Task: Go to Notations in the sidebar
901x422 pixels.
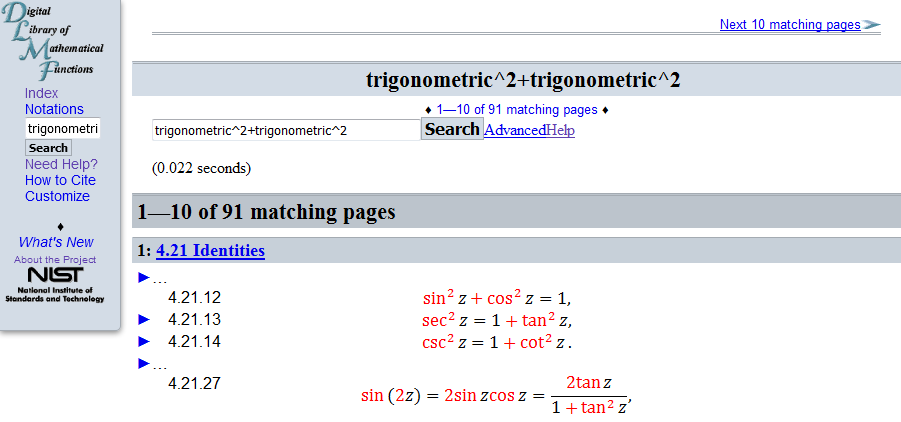Action: coord(54,109)
